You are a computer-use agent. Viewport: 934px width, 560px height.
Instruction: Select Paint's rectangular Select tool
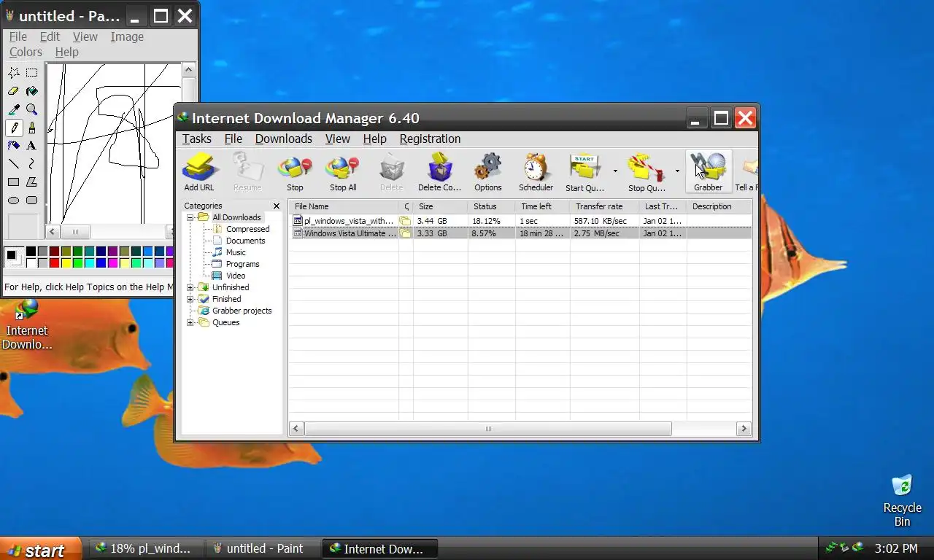pyautogui.click(x=31, y=73)
